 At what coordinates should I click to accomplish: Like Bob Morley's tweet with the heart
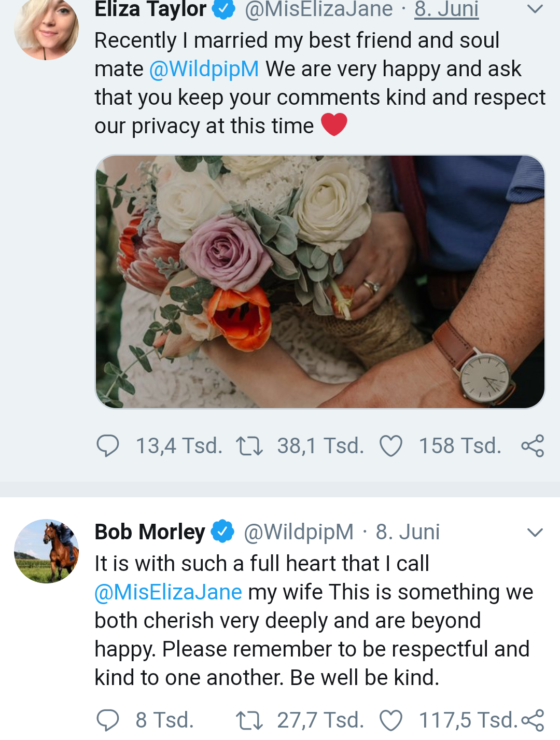point(391,720)
